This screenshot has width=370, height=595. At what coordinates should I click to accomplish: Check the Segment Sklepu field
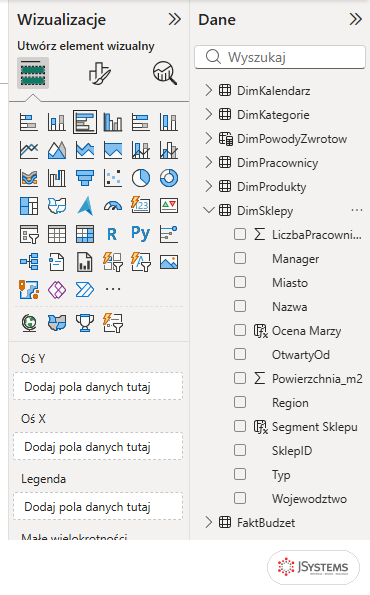click(240, 426)
